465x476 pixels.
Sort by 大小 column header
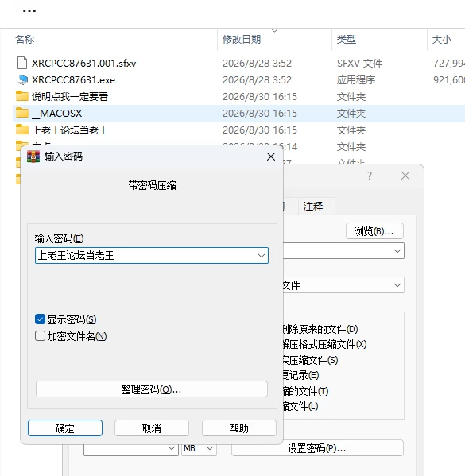pyautogui.click(x=442, y=39)
